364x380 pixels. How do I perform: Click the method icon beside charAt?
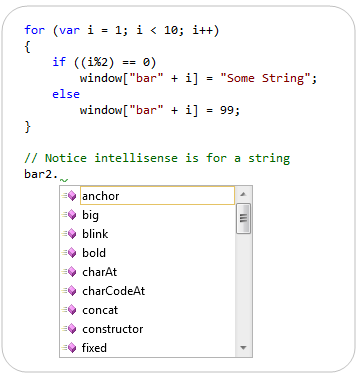tap(70, 272)
